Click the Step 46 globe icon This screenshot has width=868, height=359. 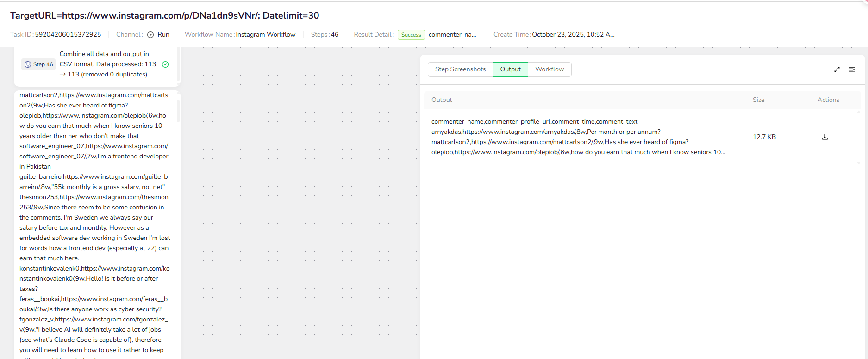(x=28, y=64)
